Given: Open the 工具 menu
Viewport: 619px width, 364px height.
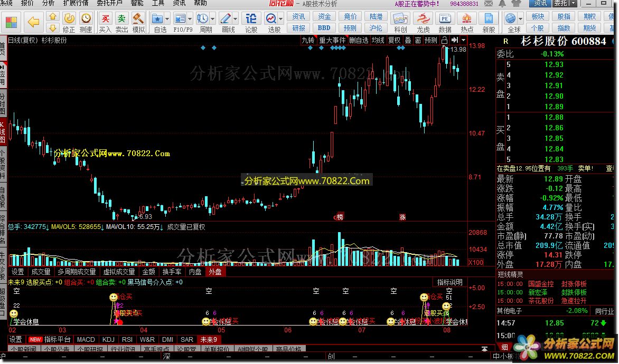Looking at the screenshot, I should coord(158,3).
